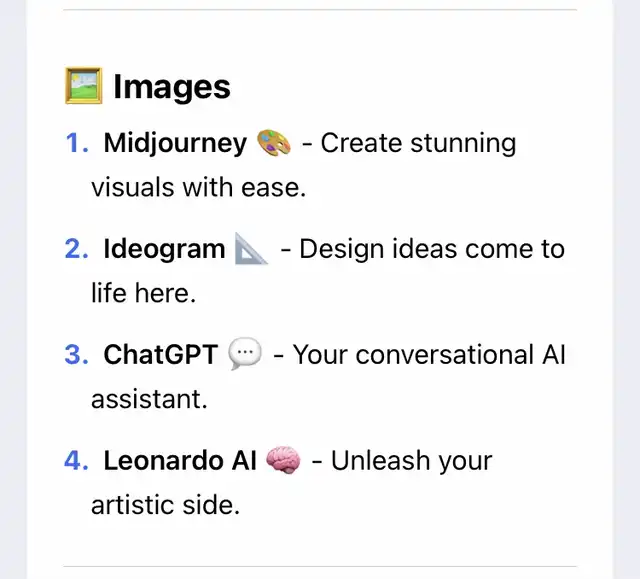Click the text 'Unleash your'
The image size is (640, 579).
[x=411, y=461]
